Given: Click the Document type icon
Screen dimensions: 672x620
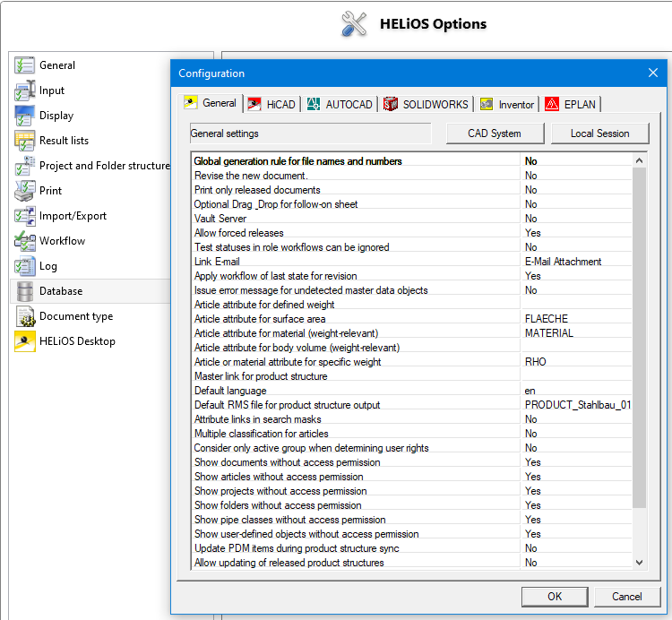Looking at the screenshot, I should 25,316.
